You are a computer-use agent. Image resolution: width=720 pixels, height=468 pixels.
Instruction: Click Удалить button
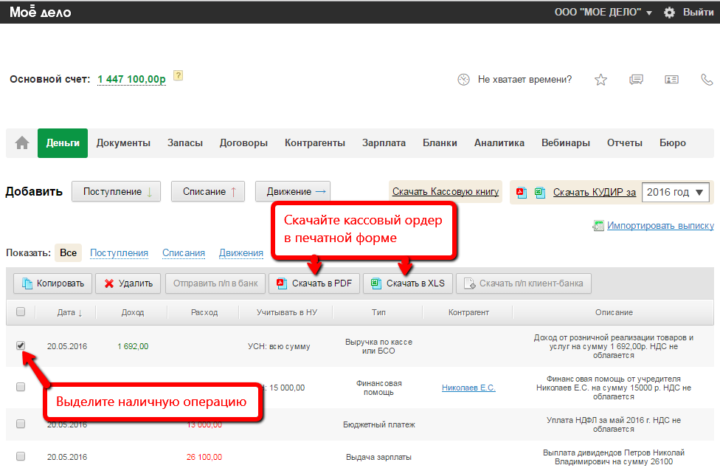(x=128, y=283)
